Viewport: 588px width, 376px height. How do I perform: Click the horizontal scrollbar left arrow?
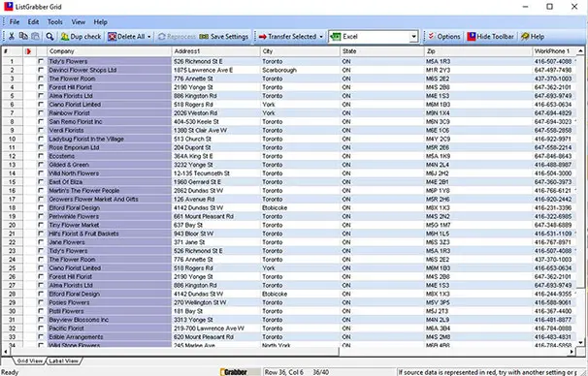coord(5,352)
